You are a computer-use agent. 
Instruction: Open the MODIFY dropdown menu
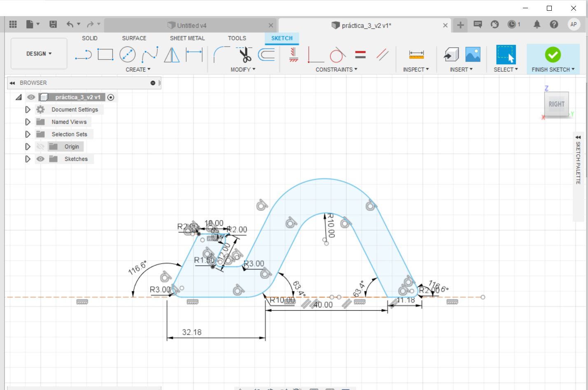coord(243,70)
